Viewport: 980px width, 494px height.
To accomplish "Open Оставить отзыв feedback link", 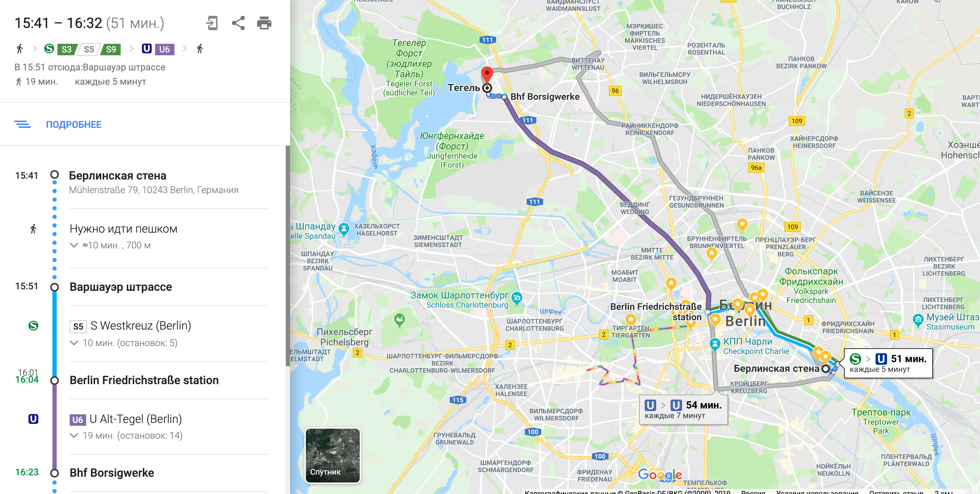I will coord(896,492).
